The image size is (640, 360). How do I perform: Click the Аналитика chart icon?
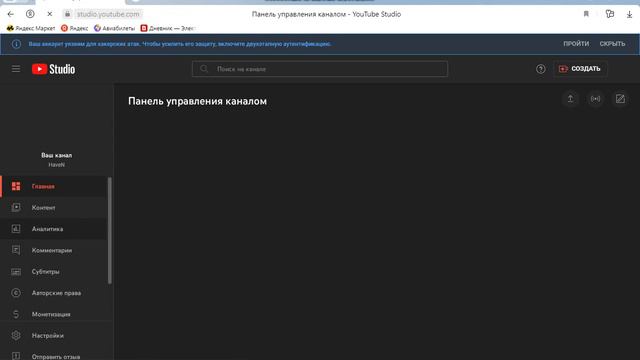pyautogui.click(x=16, y=229)
